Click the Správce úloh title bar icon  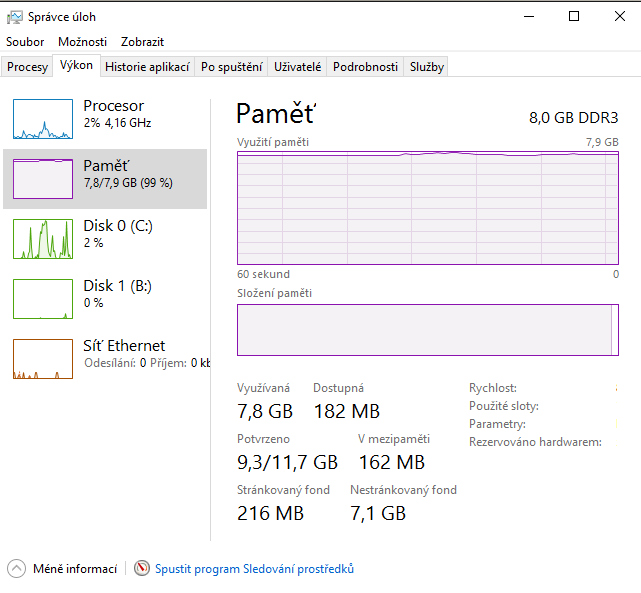15,17
